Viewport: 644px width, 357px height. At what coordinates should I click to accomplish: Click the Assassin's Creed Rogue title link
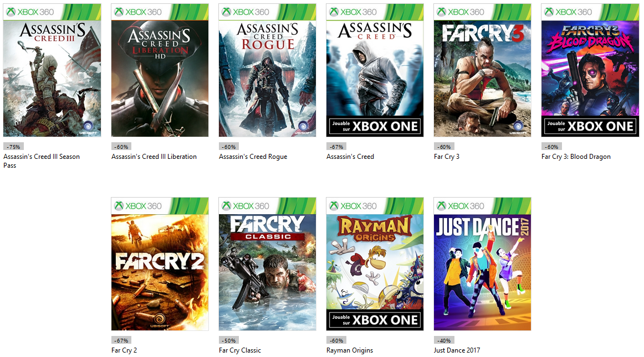click(253, 156)
